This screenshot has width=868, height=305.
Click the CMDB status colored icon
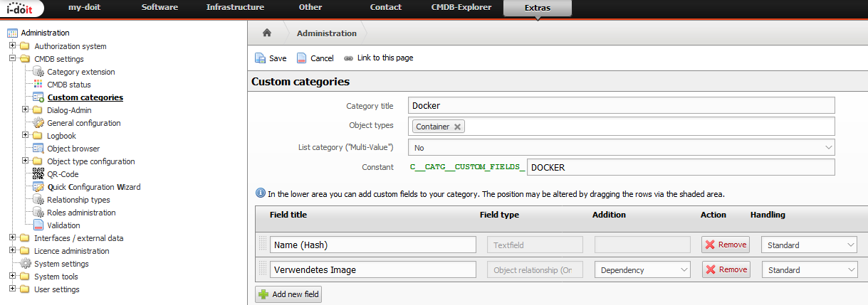pos(38,85)
